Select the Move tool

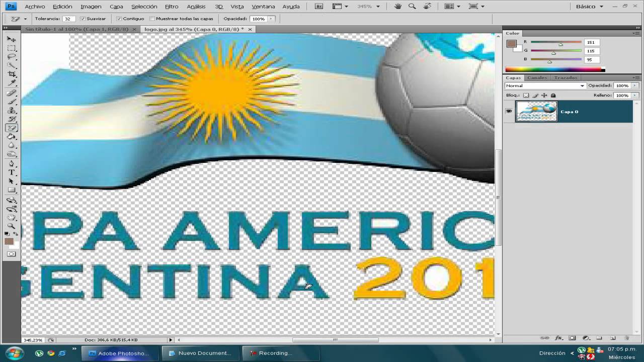click(x=11, y=39)
